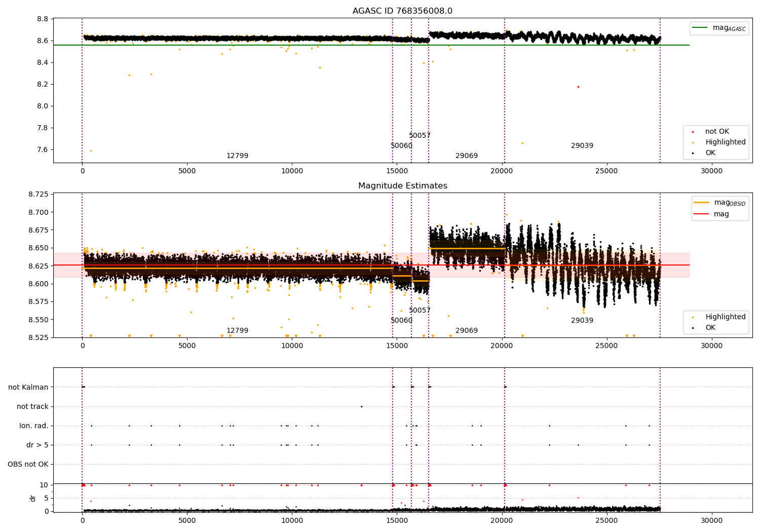
Task: Click OBSID label 29039 in Magnitude Estimates plot
Action: click(x=582, y=321)
